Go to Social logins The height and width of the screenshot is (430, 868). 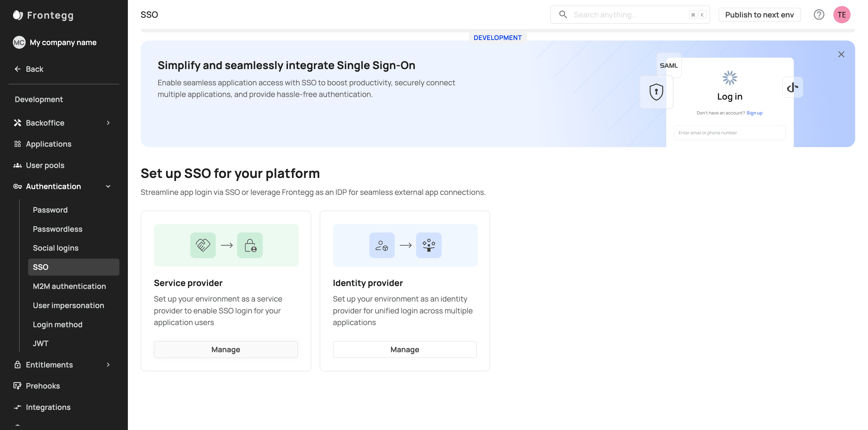click(56, 248)
